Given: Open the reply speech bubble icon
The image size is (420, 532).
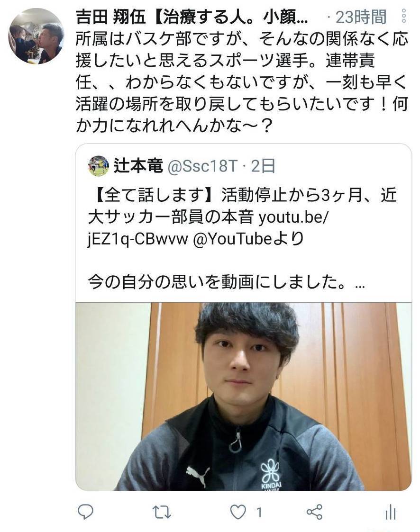Looking at the screenshot, I should (x=85, y=512).
